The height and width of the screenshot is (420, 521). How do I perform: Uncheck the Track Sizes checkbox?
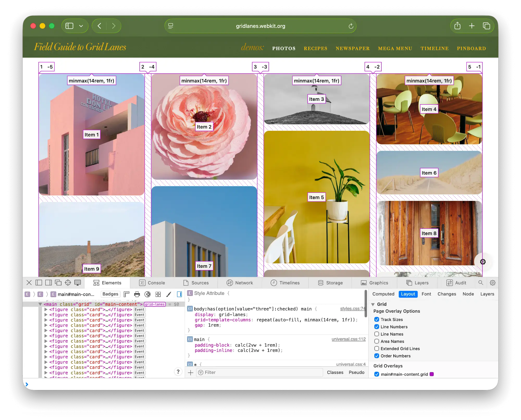point(377,319)
